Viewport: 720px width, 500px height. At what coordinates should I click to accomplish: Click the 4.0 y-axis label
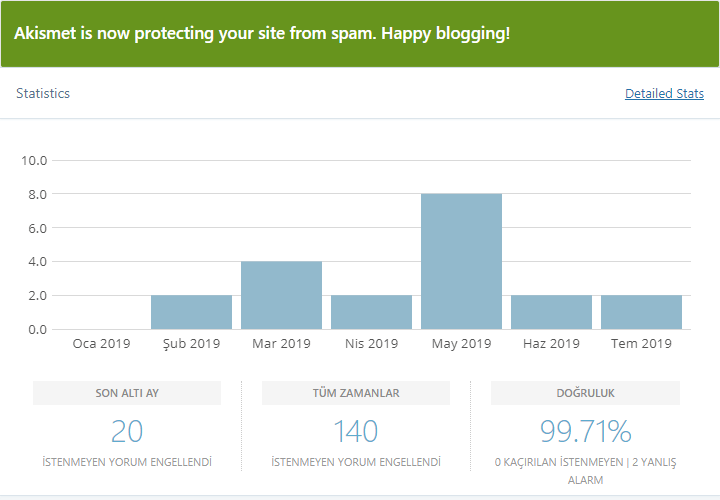click(38, 262)
